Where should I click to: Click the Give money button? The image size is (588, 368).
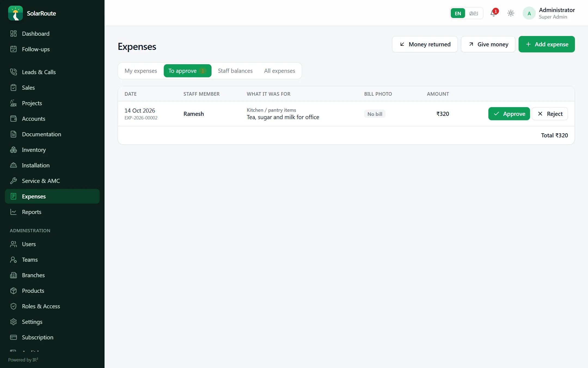(488, 44)
